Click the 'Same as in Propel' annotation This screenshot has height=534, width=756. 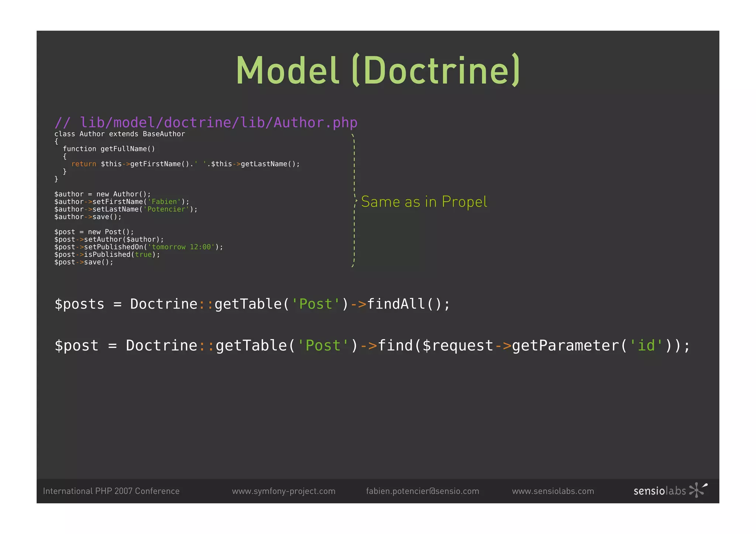tap(424, 202)
